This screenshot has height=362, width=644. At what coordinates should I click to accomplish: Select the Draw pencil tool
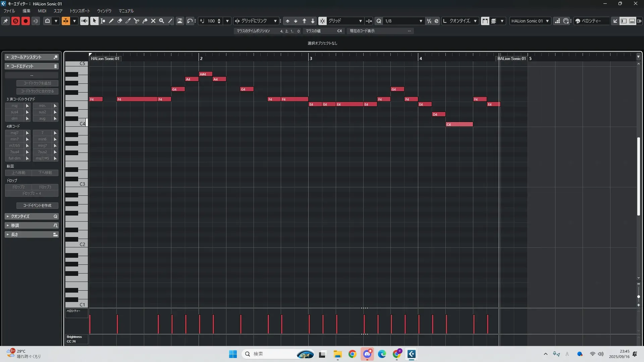coord(111,21)
